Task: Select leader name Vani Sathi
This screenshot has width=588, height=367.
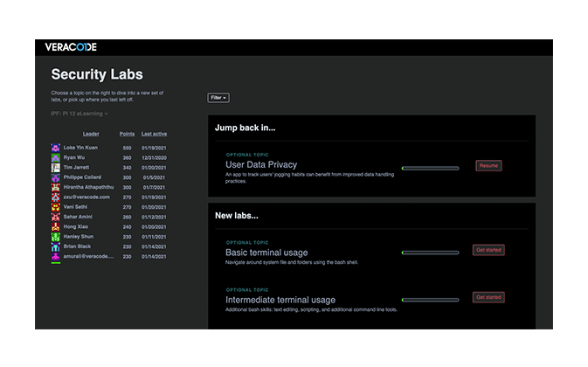Action: (x=75, y=207)
